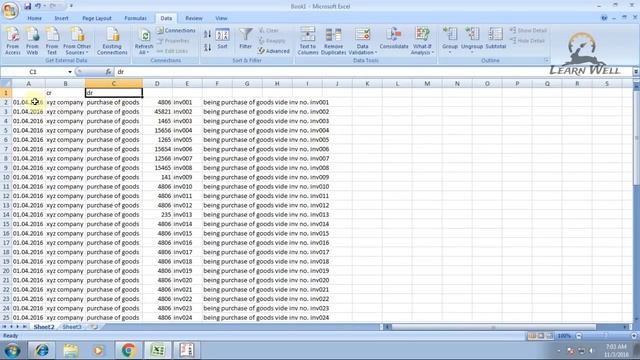Switch to Review ribbon tab
640x360 pixels.
click(194, 18)
